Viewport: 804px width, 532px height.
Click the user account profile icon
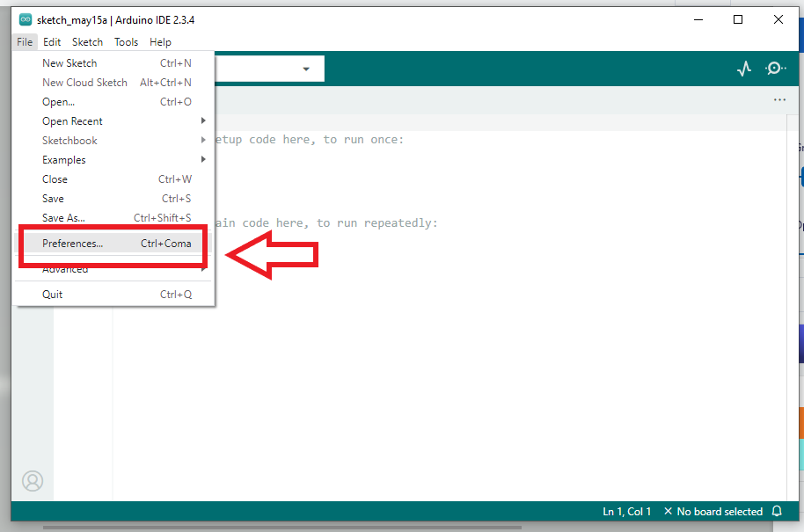[x=33, y=481]
